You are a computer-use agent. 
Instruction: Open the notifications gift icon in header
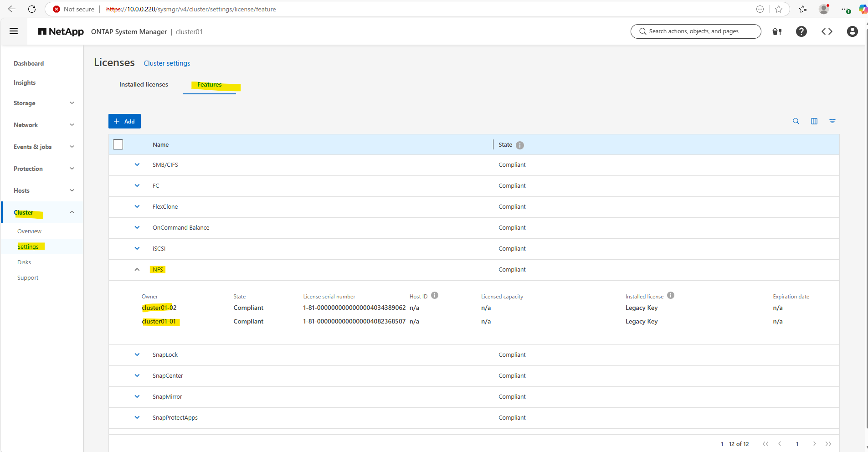click(777, 31)
